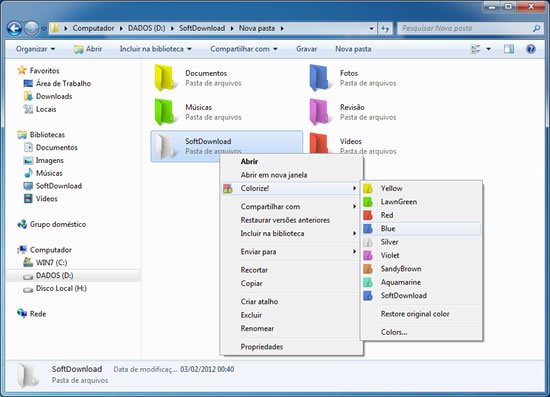Select DADOS (D:) in navigation pane
This screenshot has height=397, width=550.
(x=73, y=275)
